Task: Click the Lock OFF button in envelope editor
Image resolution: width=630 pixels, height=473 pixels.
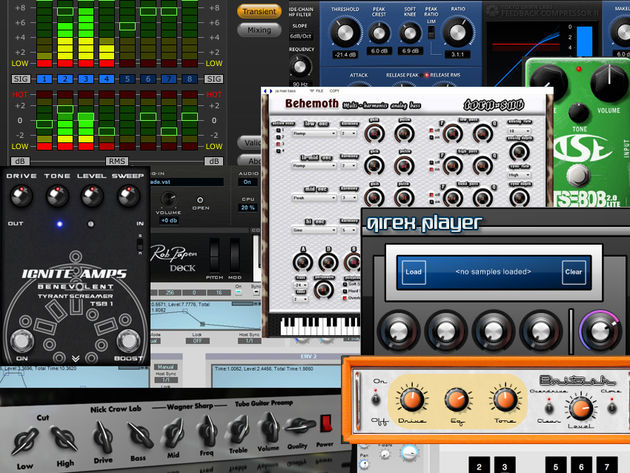Action: pyautogui.click(x=197, y=341)
